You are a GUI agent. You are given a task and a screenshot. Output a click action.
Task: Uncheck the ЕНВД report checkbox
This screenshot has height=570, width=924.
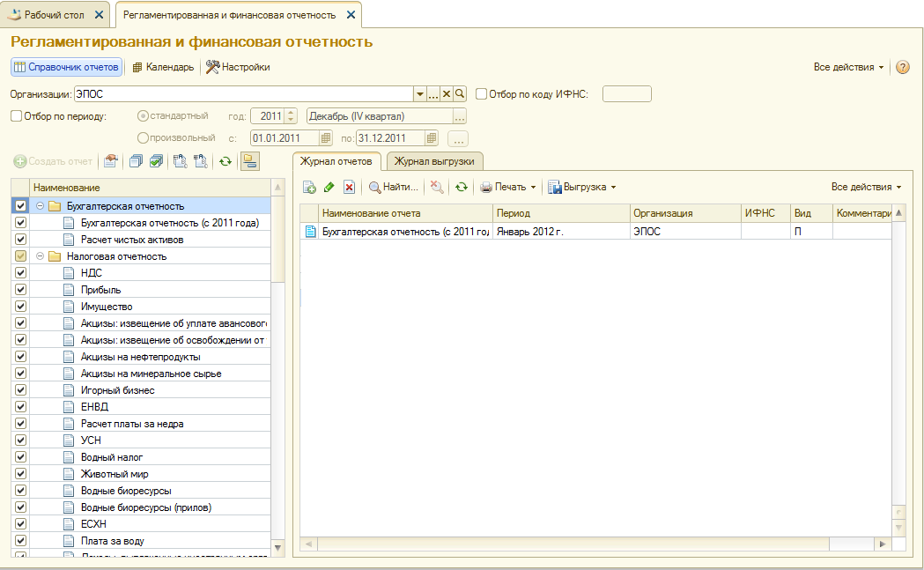[x=20, y=406]
